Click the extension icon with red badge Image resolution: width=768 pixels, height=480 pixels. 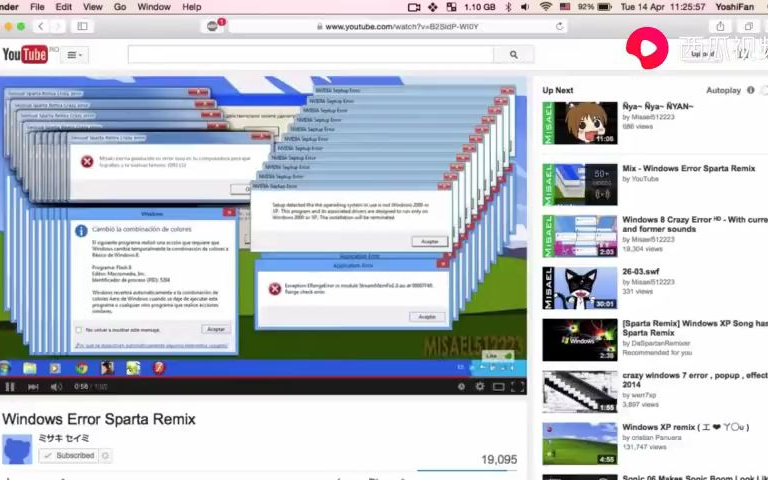coord(214,25)
